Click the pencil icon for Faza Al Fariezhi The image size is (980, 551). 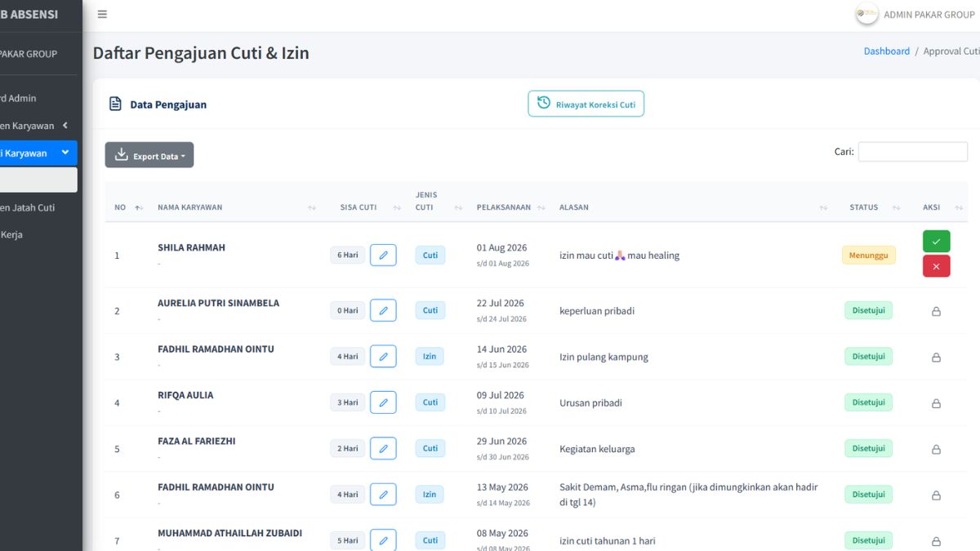tap(383, 448)
